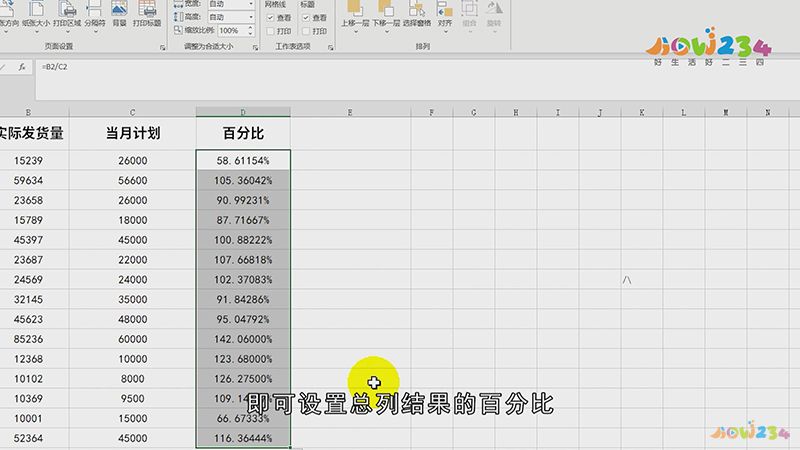Viewport: 800px width, 450px height.
Task: Select cell with 107.66818%
Action: pyautogui.click(x=243, y=260)
